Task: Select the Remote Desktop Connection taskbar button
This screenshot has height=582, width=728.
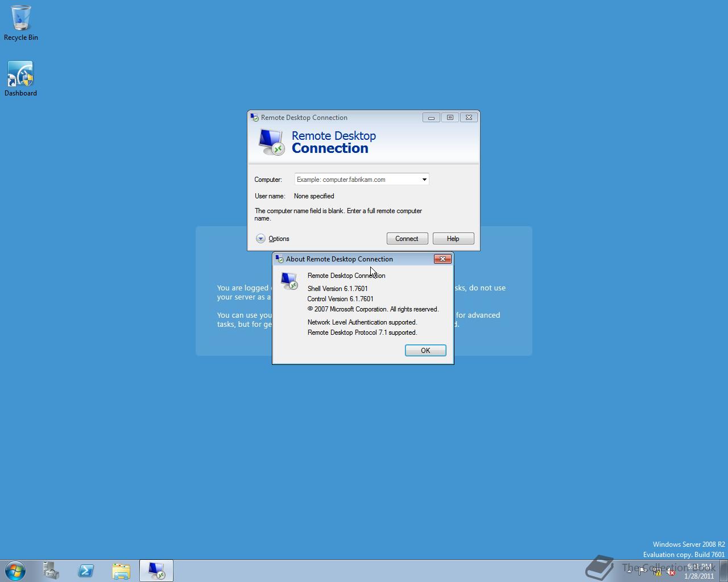Action: pos(156,571)
